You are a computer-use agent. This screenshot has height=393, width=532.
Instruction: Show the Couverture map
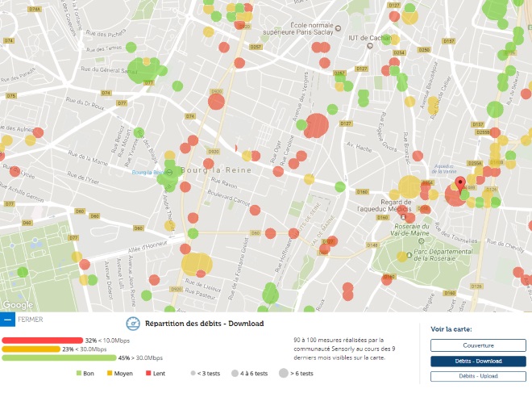pos(476,345)
